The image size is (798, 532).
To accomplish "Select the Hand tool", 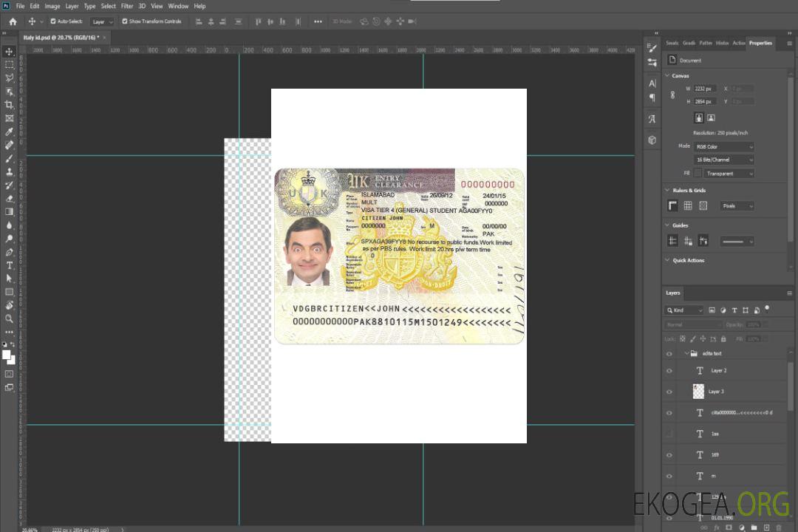I will coord(9,305).
